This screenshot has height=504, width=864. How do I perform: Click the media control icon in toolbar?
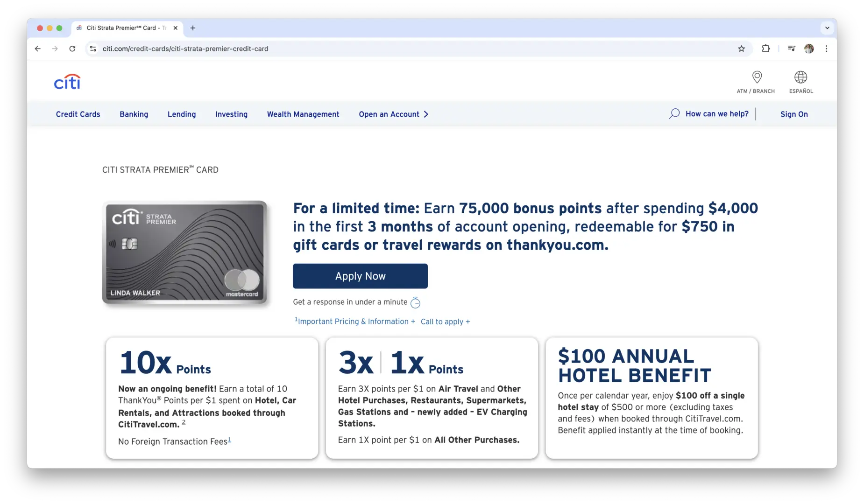792,49
